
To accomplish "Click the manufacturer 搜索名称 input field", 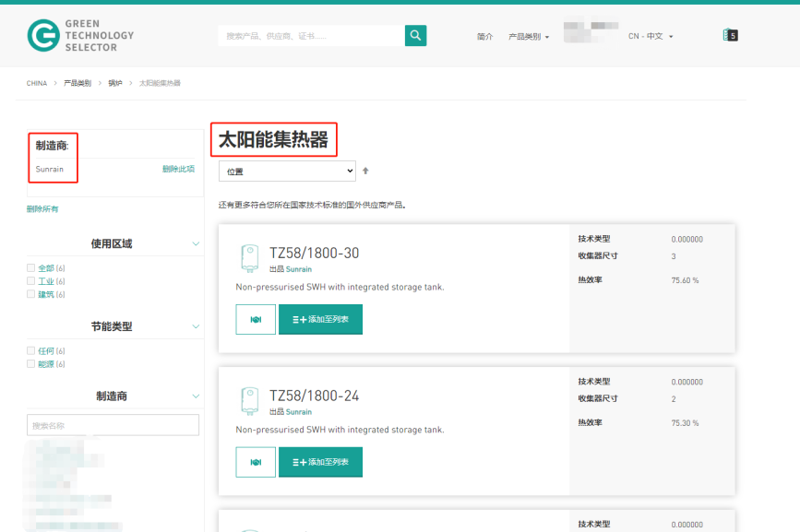I will coord(113,425).
